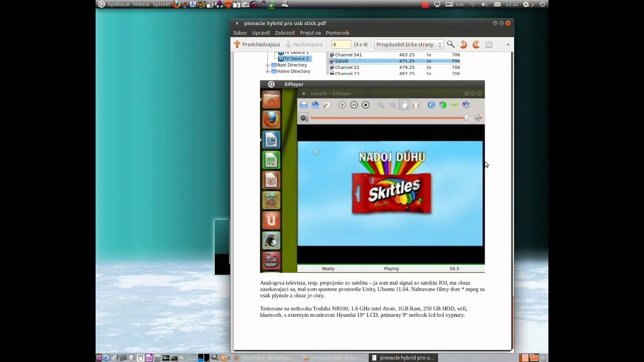Click the KPlayer stop button
The image size is (644, 362).
click(x=366, y=105)
